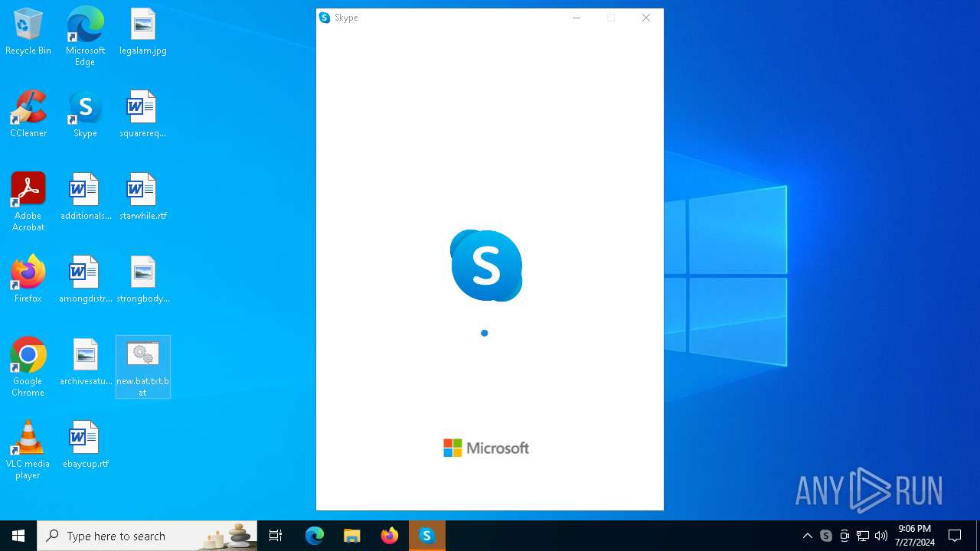Select the archivesatu... image file icon

85,363
